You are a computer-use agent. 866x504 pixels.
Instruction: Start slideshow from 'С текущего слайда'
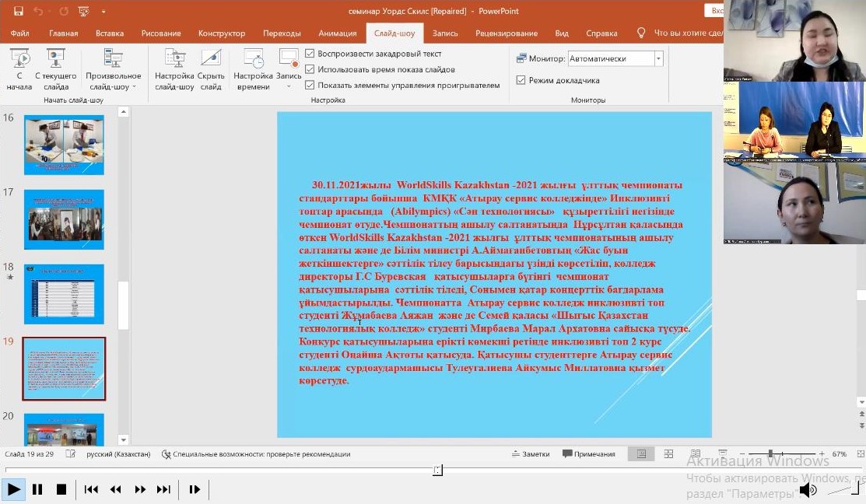(56, 69)
